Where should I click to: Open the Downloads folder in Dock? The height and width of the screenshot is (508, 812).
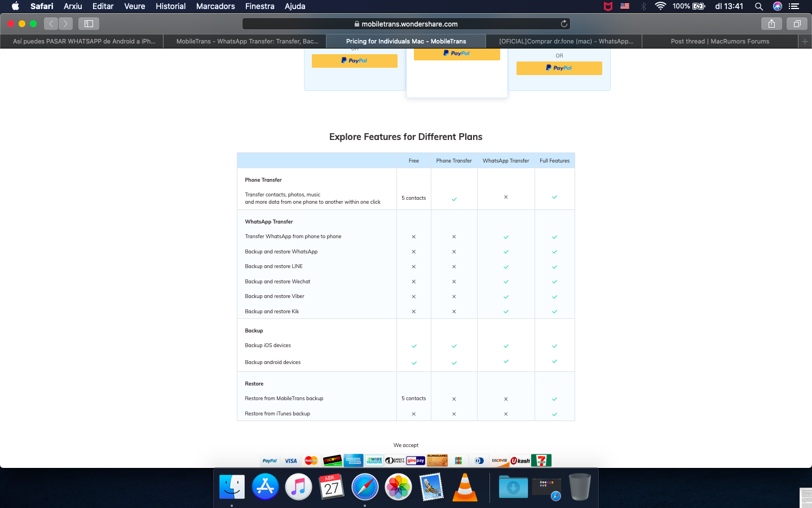point(513,487)
